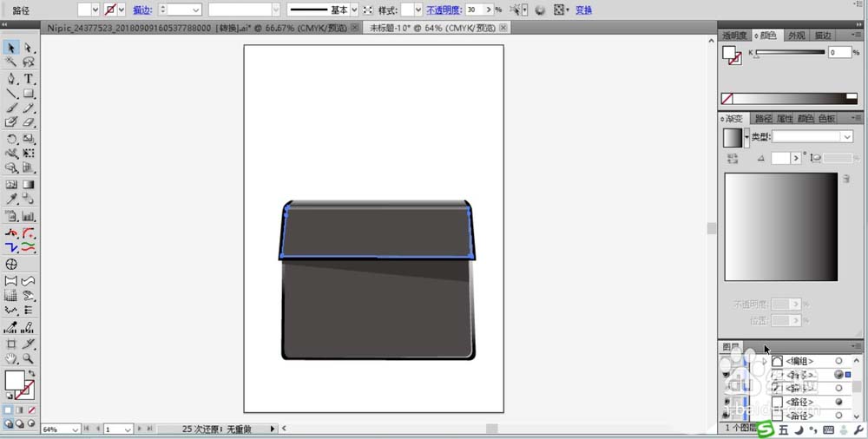Screen dimensions: 868x439
Task: Select the Direct Selection tool
Action: tap(29, 49)
